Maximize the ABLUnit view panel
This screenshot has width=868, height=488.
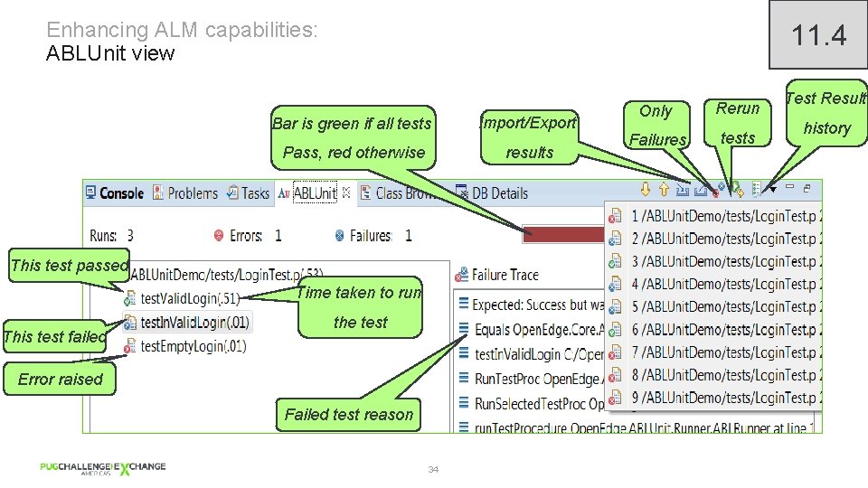click(807, 188)
